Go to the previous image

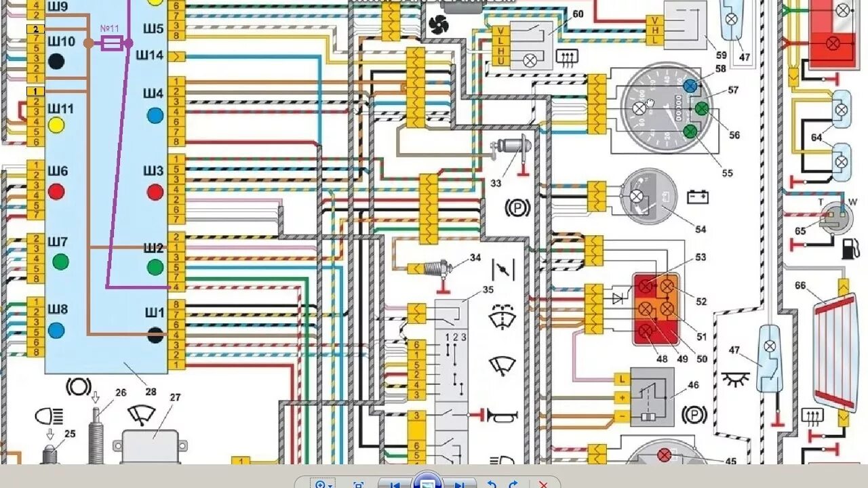(x=394, y=484)
